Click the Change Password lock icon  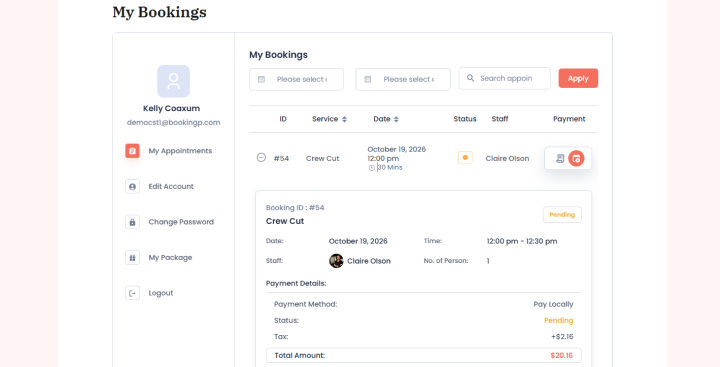(132, 222)
